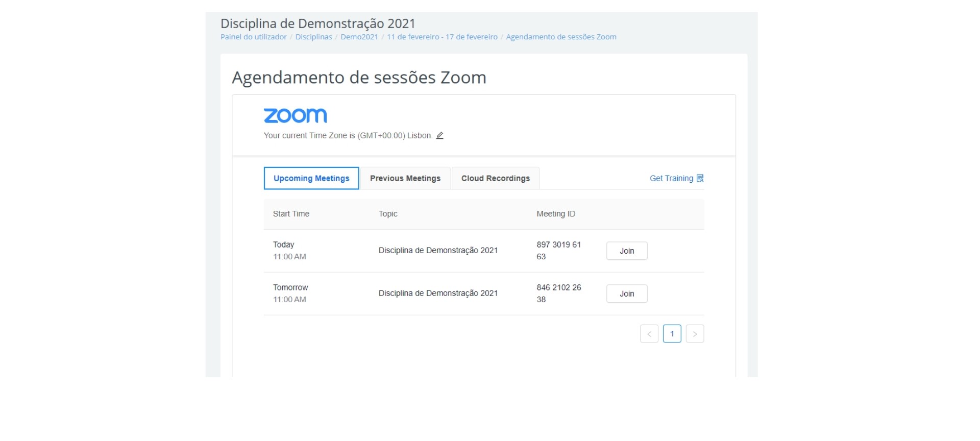
Task: Click the Get Training book icon
Action: pyautogui.click(x=700, y=178)
